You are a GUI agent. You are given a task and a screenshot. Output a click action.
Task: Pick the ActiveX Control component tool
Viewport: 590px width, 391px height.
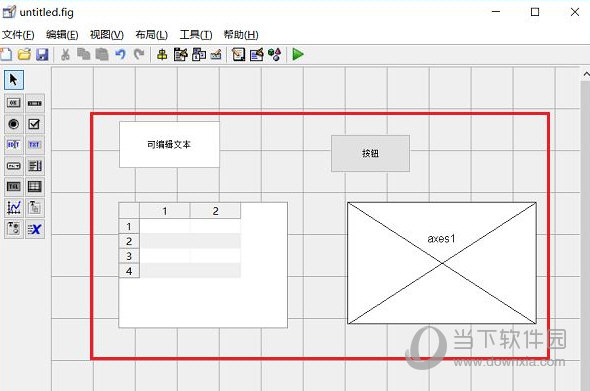pos(35,229)
